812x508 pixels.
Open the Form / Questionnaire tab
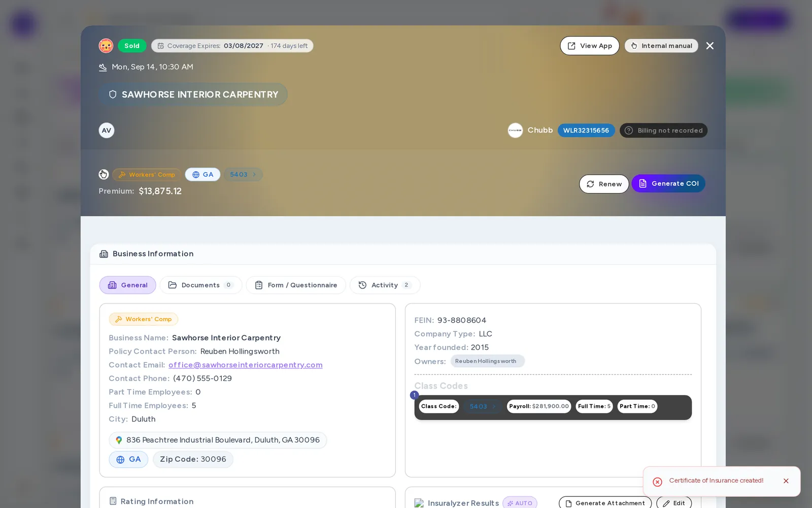[296, 285]
